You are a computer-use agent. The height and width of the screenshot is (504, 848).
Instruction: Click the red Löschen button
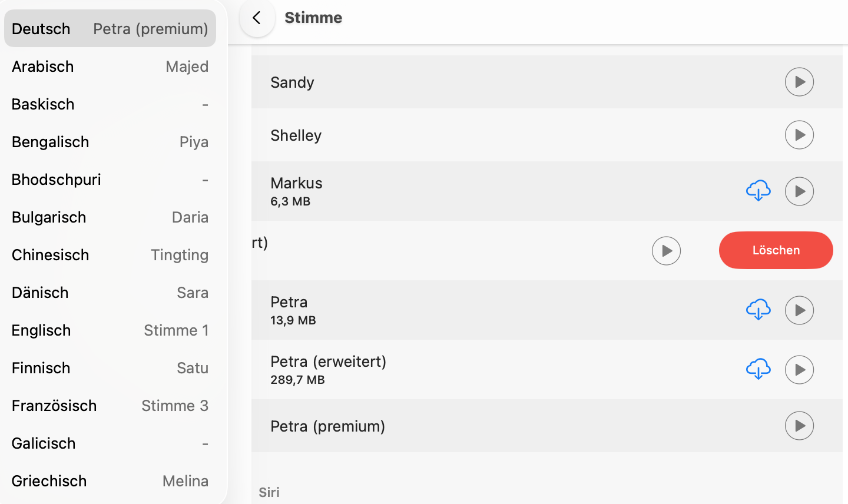coord(776,250)
